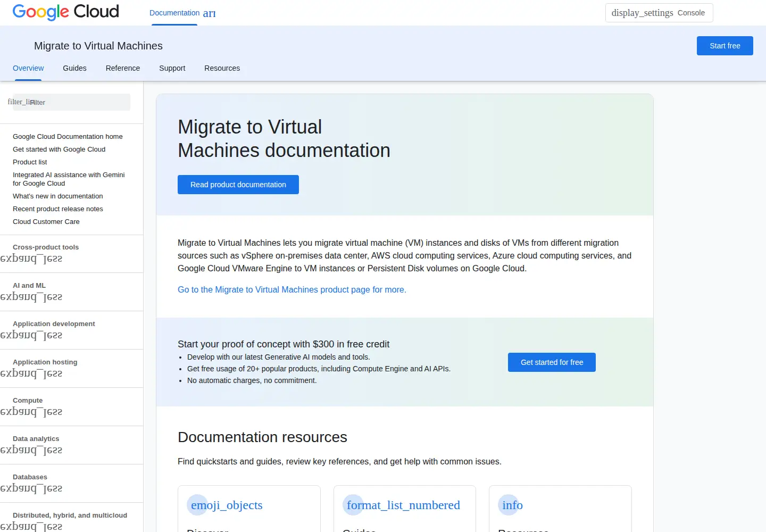Expand the Cross-product tools section

(x=31, y=259)
